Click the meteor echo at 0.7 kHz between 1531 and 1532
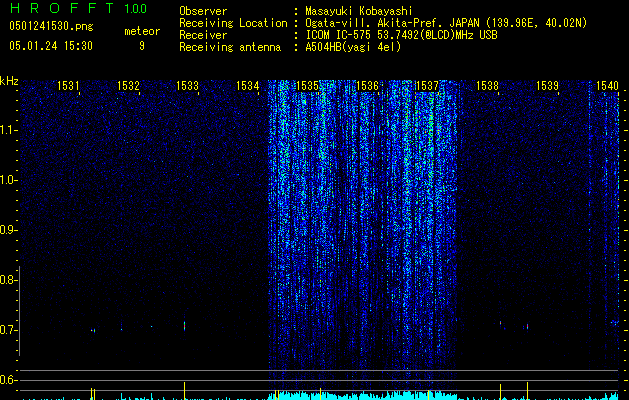This screenshot has width=629, height=400. click(x=93, y=331)
